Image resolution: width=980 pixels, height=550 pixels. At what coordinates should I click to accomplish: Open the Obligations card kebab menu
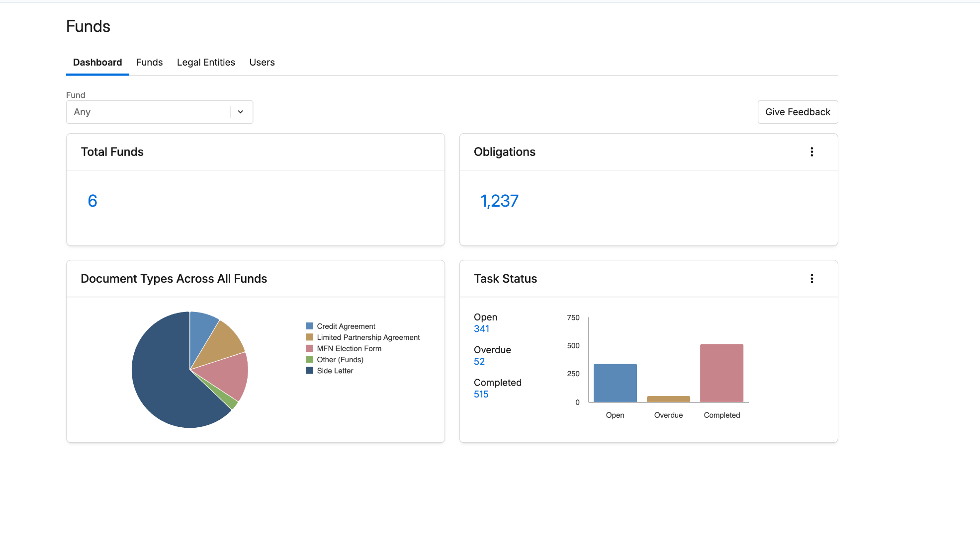coord(811,152)
